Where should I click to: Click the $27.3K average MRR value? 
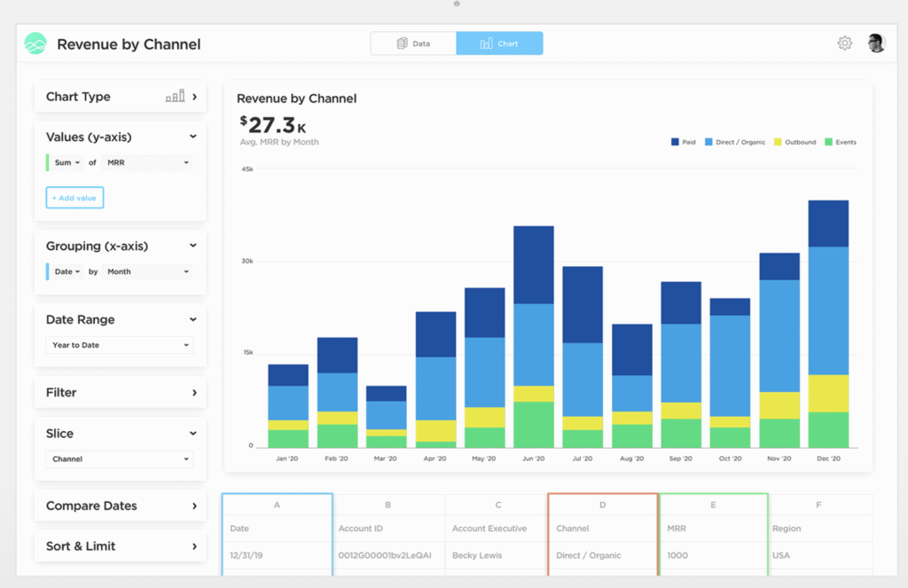(x=273, y=124)
